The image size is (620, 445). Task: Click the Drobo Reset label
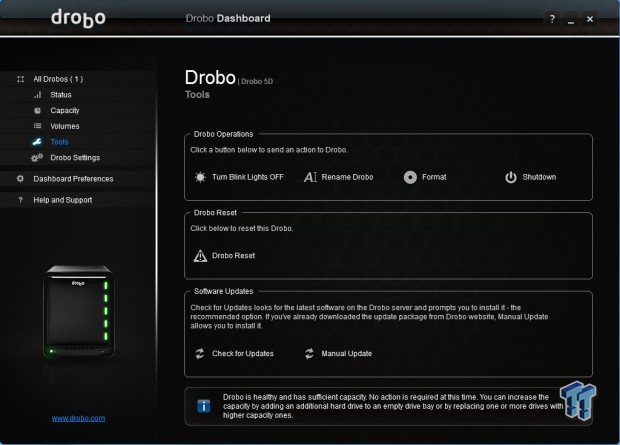click(233, 256)
